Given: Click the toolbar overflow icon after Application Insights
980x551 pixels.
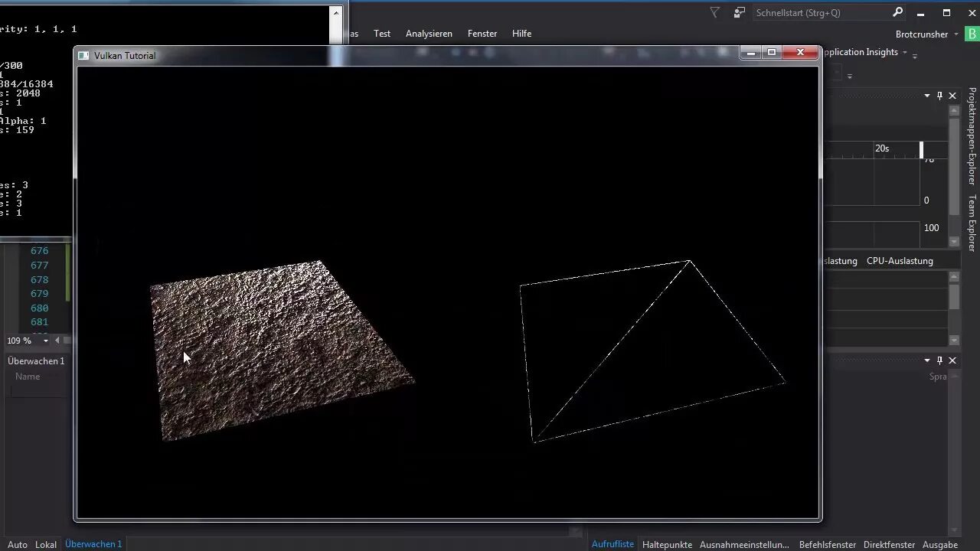Looking at the screenshot, I should (x=914, y=55).
